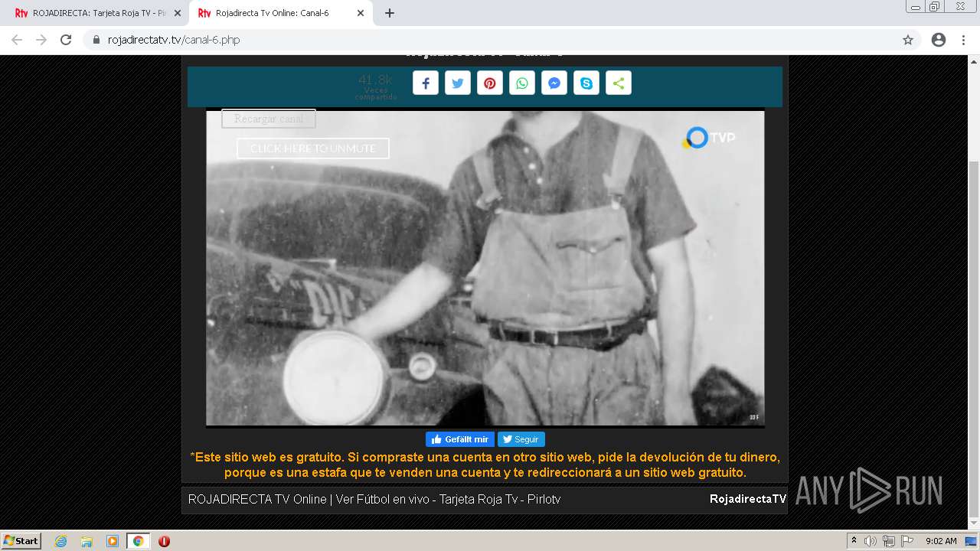Open the volume control in the tray
Image resolution: width=980 pixels, height=551 pixels.
tap(871, 541)
